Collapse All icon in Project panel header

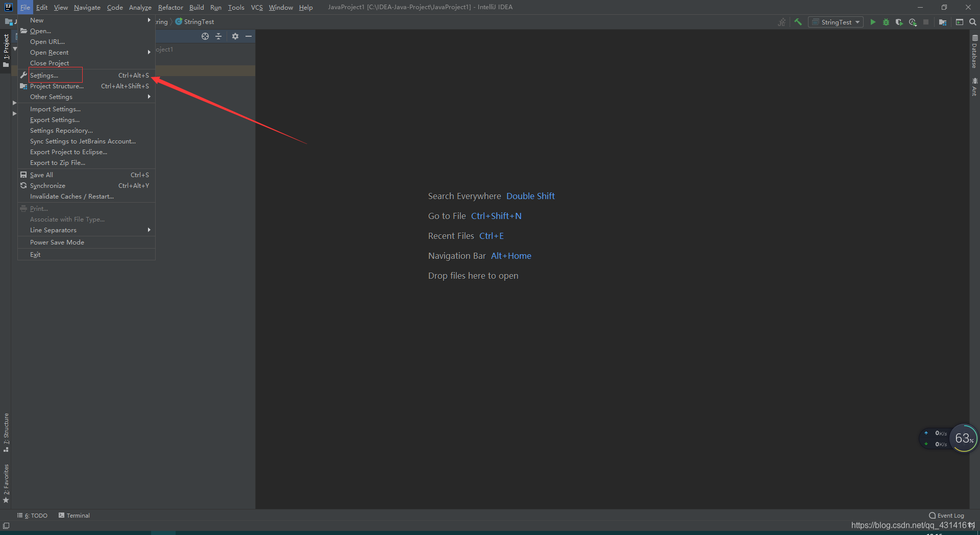pyautogui.click(x=218, y=36)
